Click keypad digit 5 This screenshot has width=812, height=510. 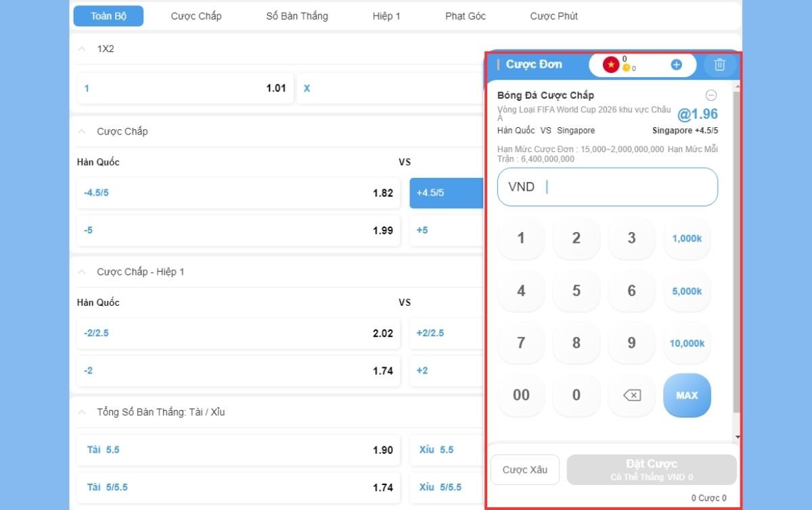pos(577,291)
